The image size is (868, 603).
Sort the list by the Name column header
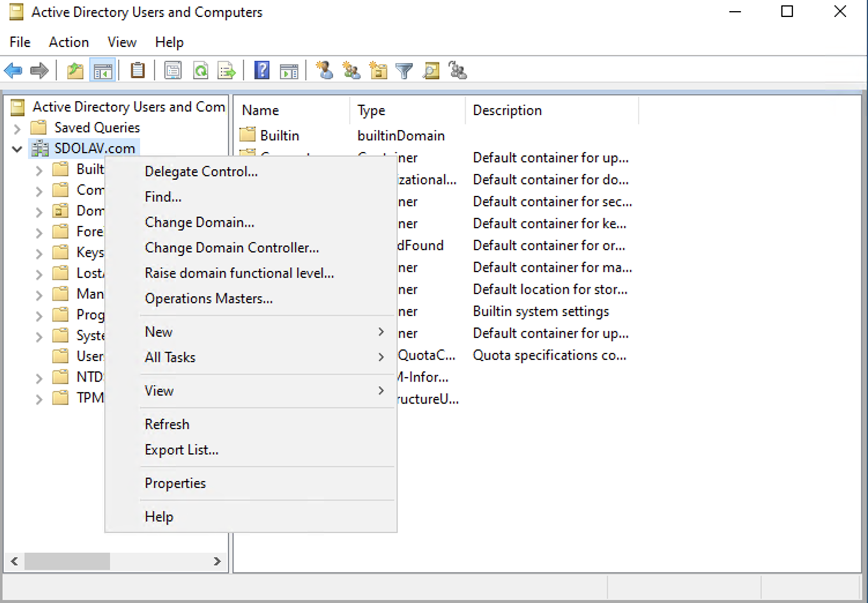coord(292,110)
